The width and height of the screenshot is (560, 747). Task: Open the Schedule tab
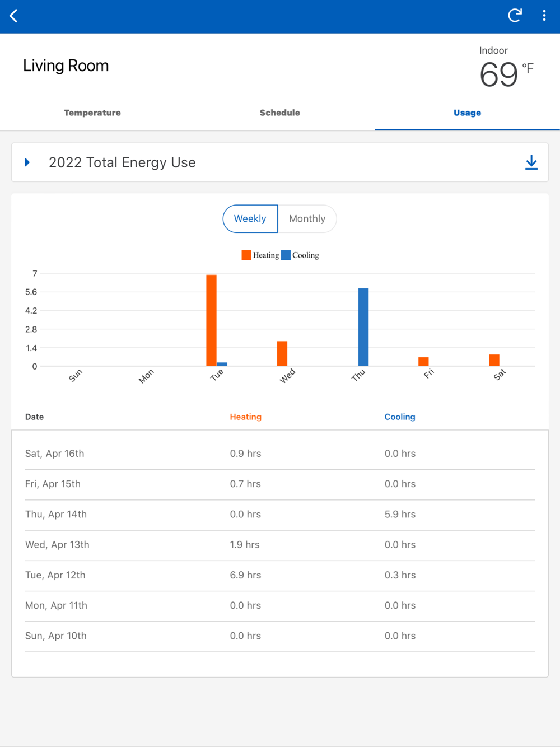(279, 113)
